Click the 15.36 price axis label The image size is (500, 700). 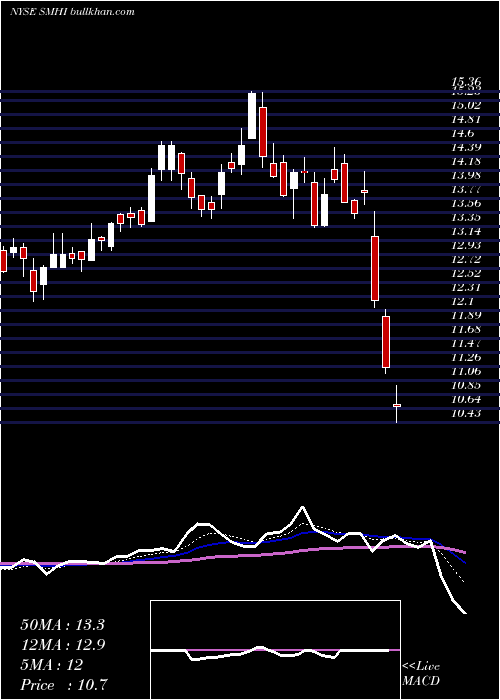point(466,82)
